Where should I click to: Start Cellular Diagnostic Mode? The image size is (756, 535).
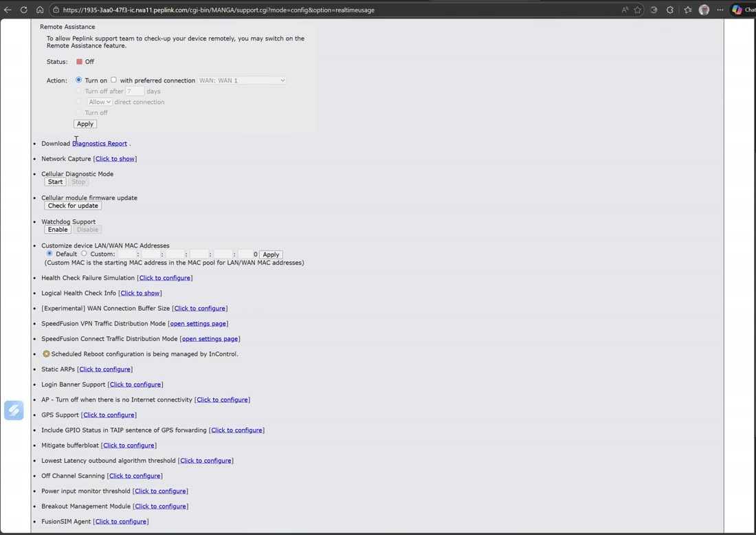(x=55, y=182)
